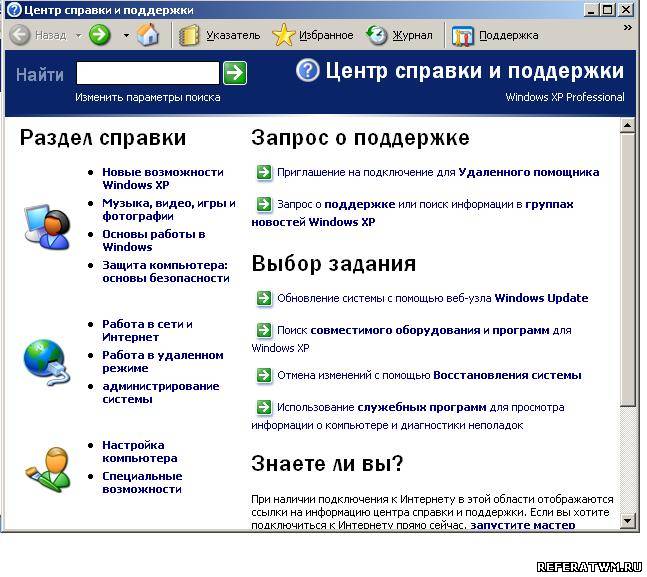Open Изменить параметры поиска link

[x=148, y=97]
